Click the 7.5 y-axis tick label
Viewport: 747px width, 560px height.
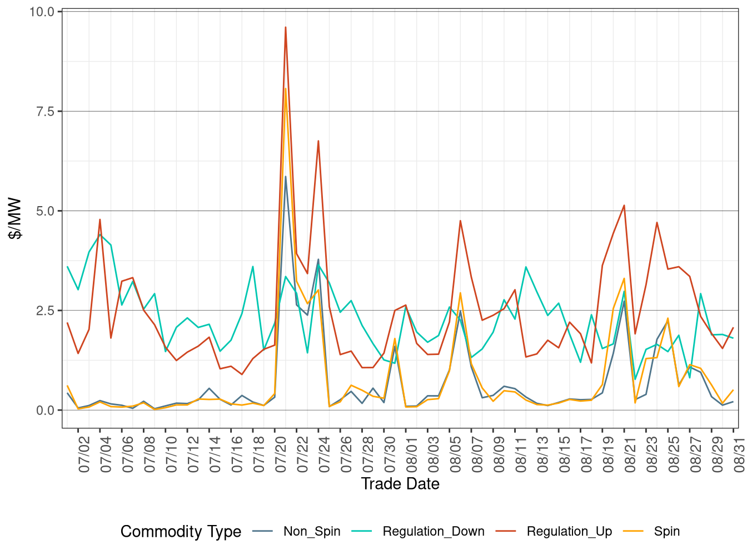click(46, 112)
